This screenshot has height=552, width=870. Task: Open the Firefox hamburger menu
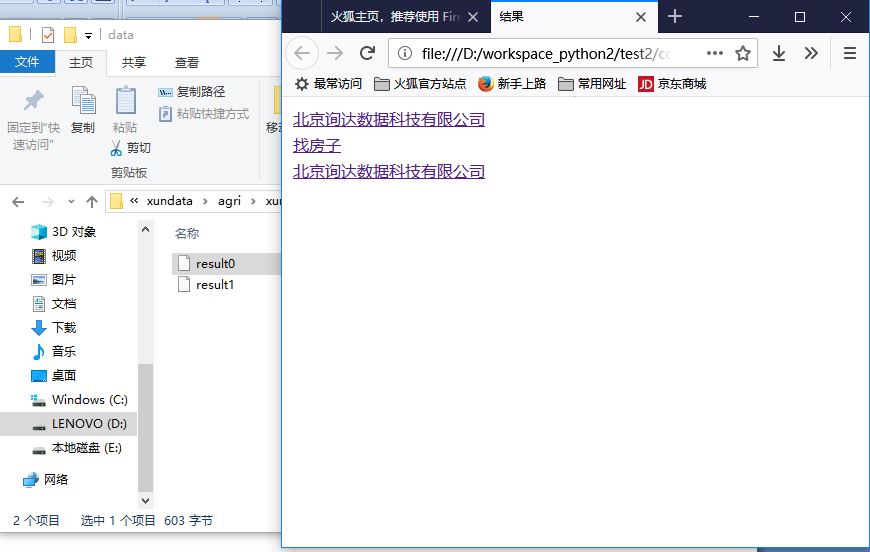pyautogui.click(x=849, y=53)
